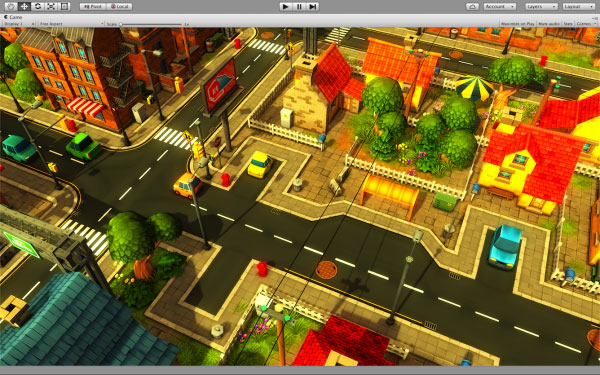Start Play mode
This screenshot has height=375, width=600.
click(285, 7)
